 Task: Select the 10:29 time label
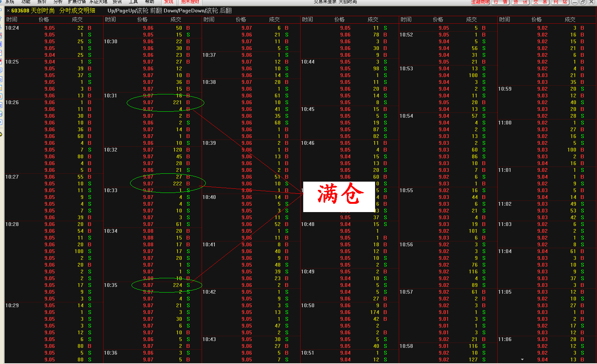[x=12, y=305]
